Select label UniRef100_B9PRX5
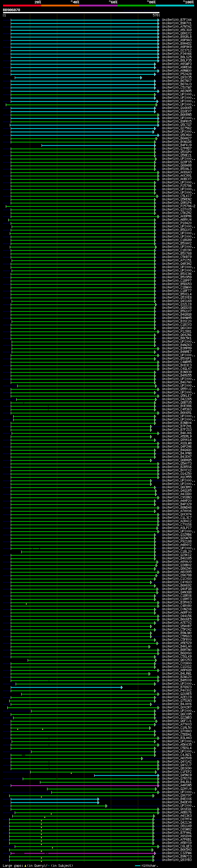This screenshot has width=197, height=868. pyautogui.click(x=176, y=121)
